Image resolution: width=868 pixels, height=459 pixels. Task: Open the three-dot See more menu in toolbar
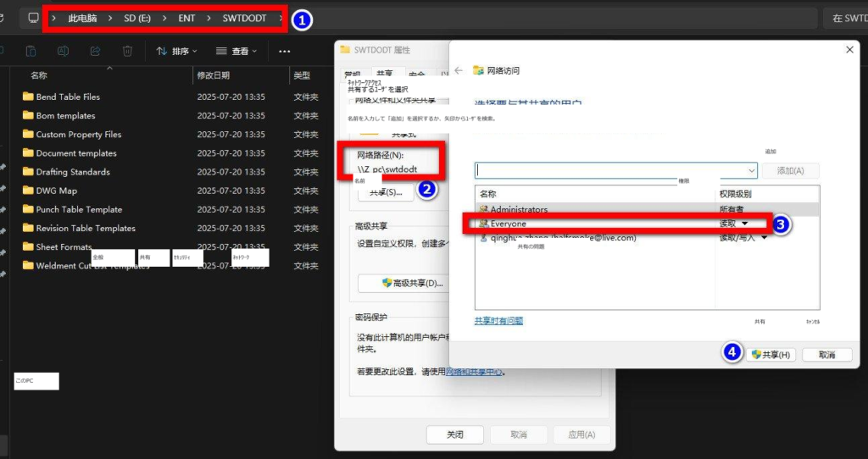coord(285,52)
